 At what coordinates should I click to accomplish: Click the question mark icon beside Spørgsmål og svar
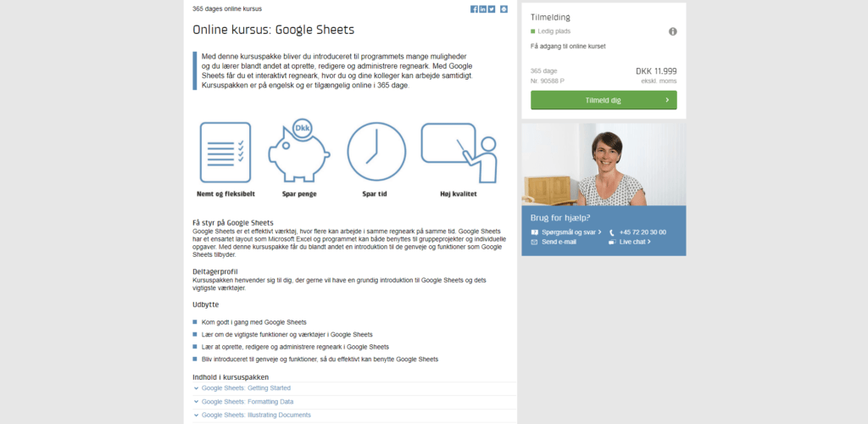tap(534, 232)
